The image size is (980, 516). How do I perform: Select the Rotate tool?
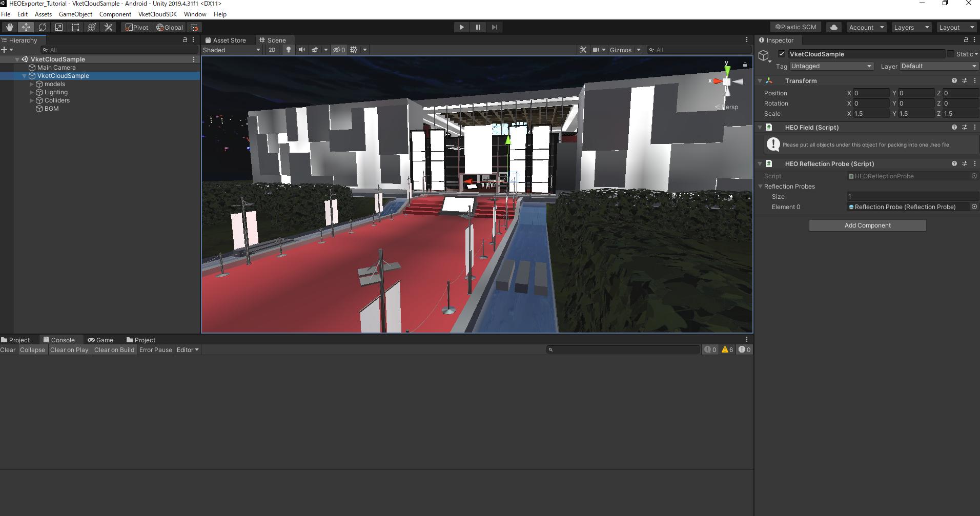click(43, 27)
